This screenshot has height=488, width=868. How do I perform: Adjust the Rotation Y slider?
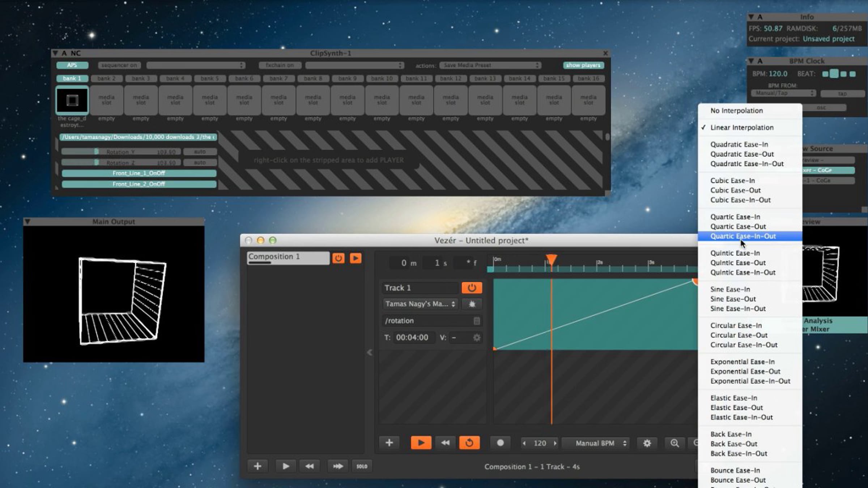tap(96, 152)
